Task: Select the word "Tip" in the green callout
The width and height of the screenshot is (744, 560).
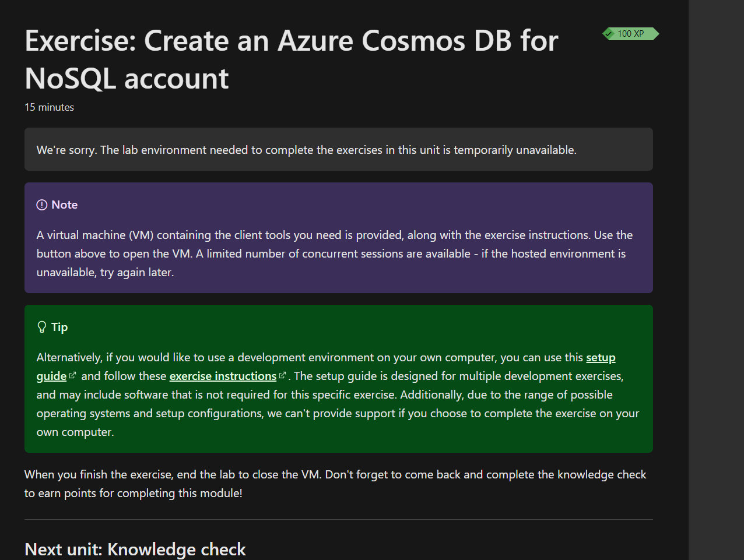Action: click(x=59, y=327)
